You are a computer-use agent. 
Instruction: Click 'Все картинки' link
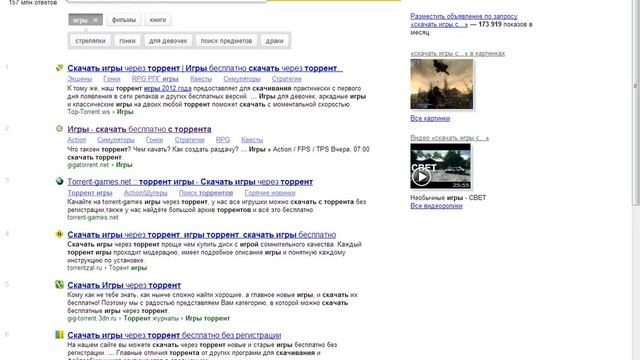coord(430,118)
